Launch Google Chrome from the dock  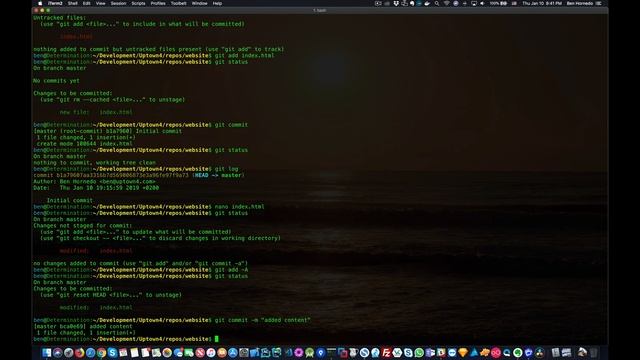[101, 353]
